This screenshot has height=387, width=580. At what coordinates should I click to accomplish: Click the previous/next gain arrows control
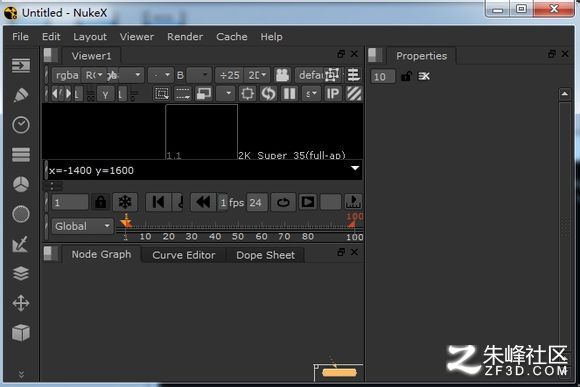click(x=61, y=94)
